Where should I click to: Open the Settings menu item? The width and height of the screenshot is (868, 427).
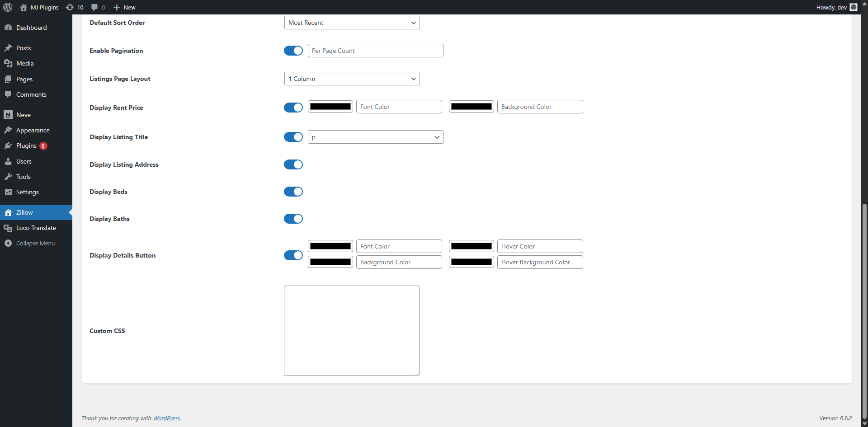click(x=36, y=192)
